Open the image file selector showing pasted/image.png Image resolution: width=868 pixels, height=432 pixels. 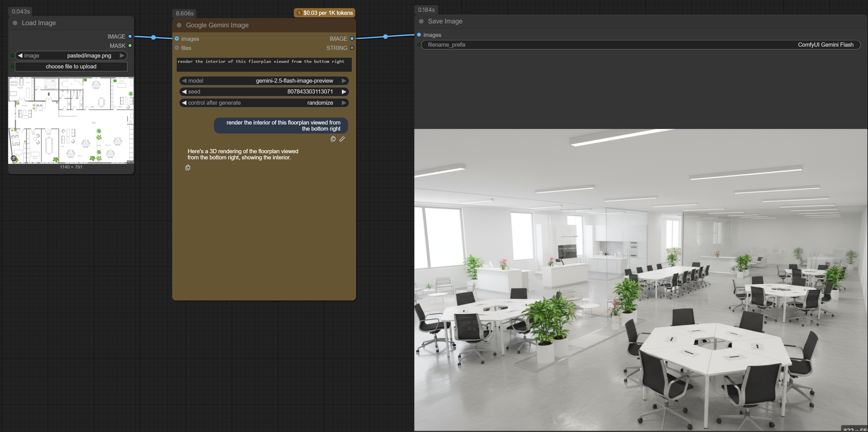pos(71,56)
